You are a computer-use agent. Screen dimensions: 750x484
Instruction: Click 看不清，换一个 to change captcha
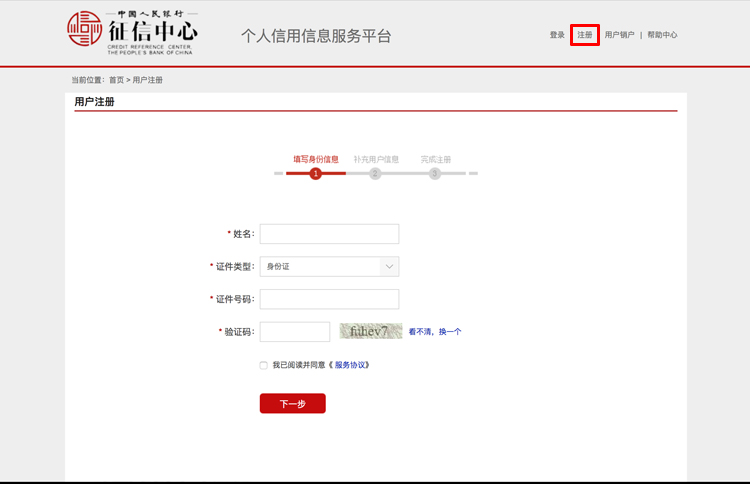435,331
